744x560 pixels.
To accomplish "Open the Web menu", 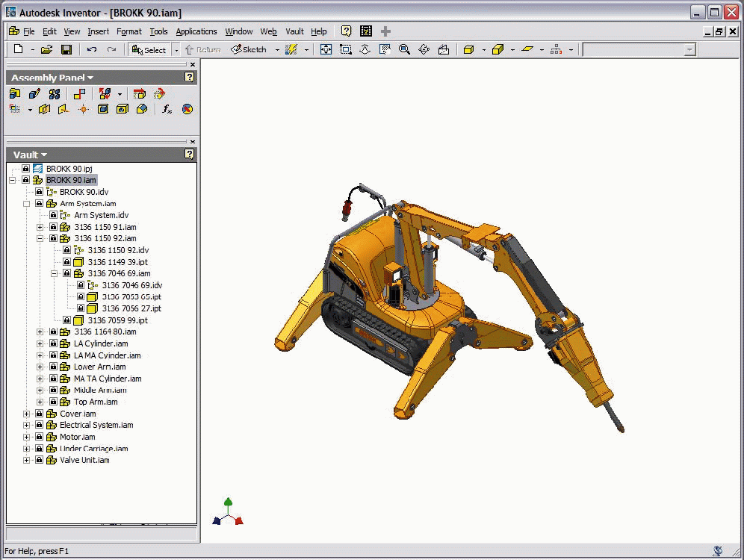I will click(x=269, y=31).
